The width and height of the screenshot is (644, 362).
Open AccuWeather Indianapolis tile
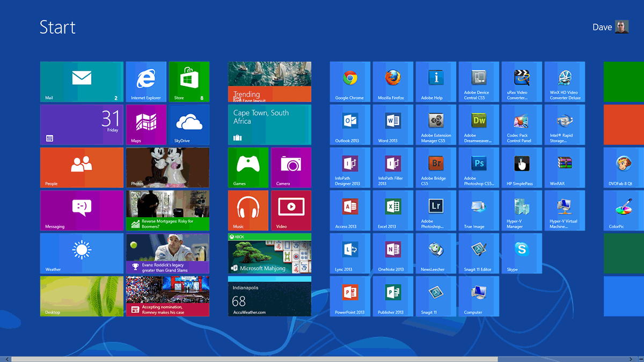tap(269, 296)
